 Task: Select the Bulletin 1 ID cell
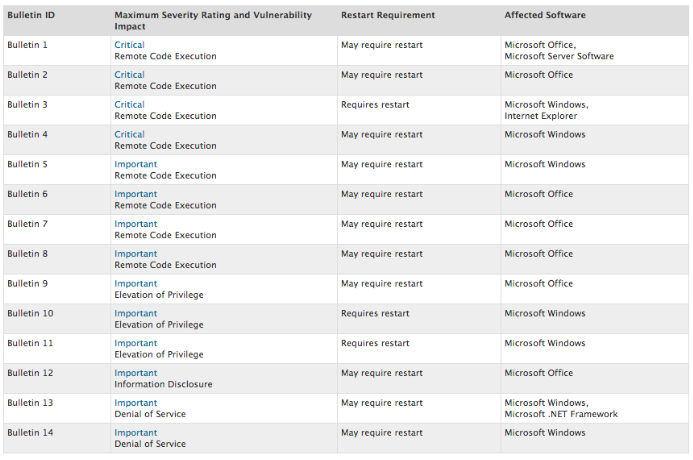click(x=57, y=51)
